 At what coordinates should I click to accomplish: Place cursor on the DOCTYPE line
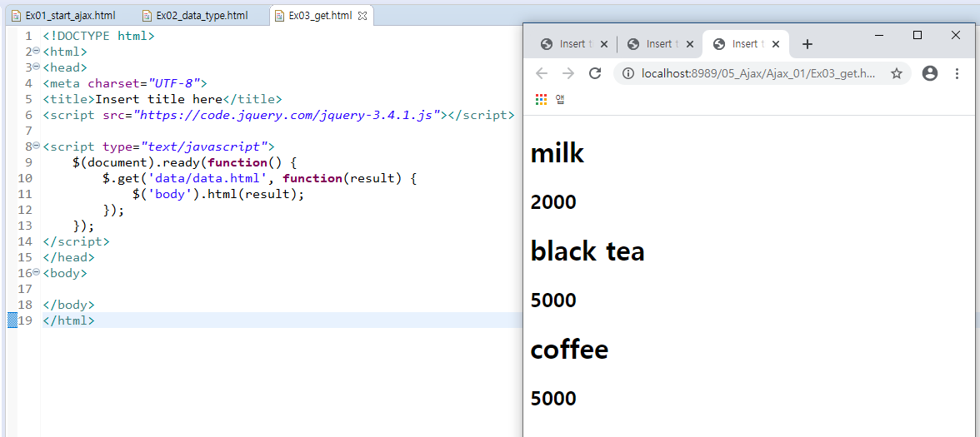coord(98,36)
